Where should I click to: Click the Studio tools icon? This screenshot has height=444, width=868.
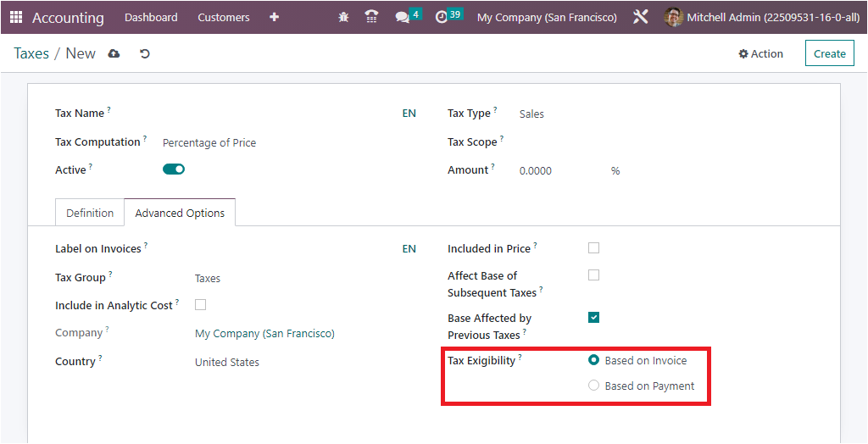[640, 17]
